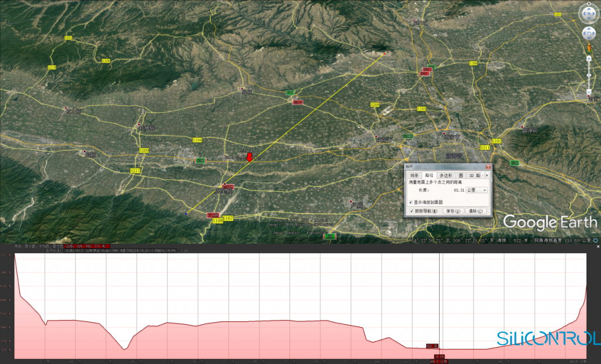The image size is (601, 364).
Task: Close the 标尺 ruler dialog
Action: (488, 167)
